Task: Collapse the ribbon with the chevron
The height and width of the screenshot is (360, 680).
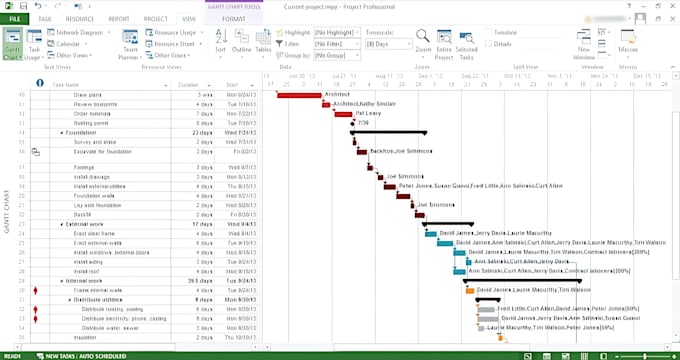Action: pyautogui.click(x=673, y=67)
